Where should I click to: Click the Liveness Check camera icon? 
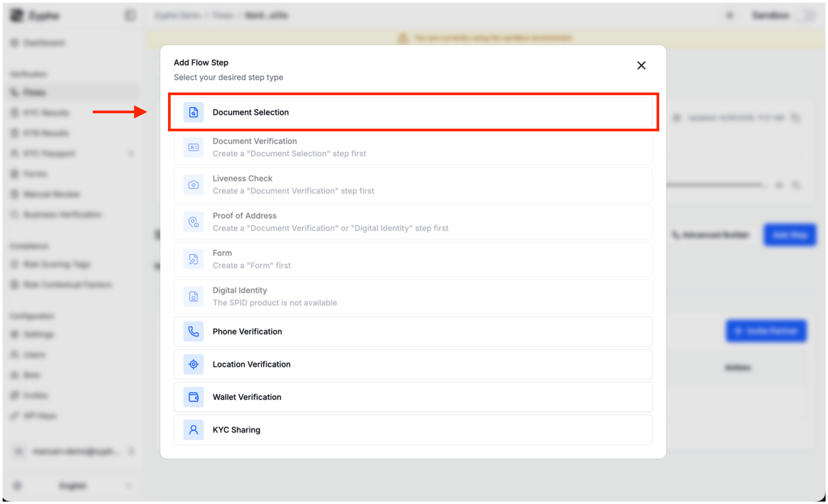point(194,184)
